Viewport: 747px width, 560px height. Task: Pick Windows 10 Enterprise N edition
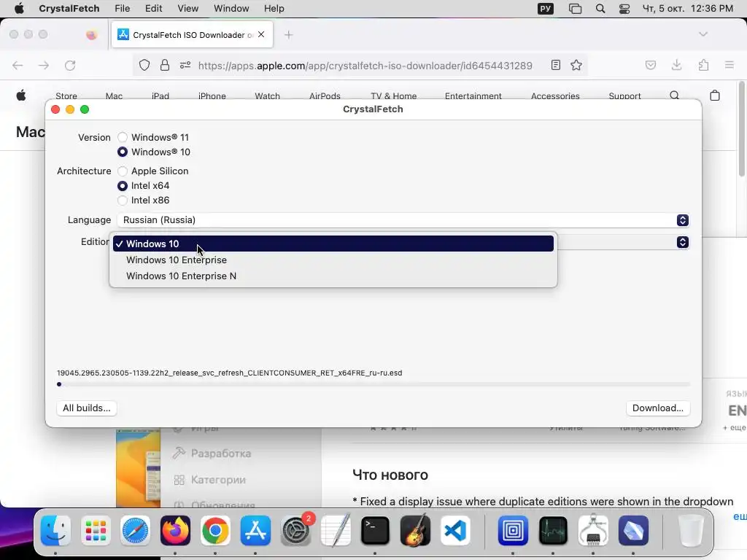pos(333,276)
